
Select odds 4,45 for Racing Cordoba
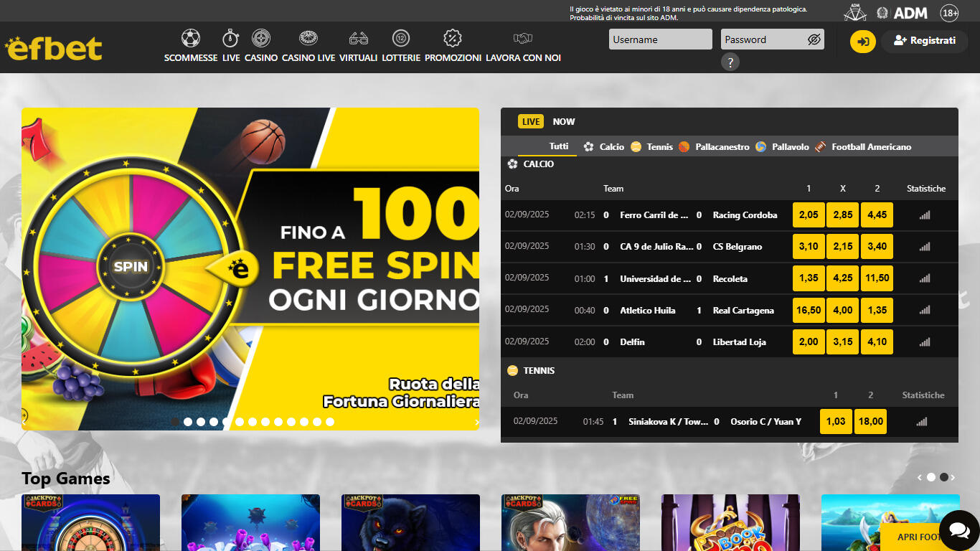(x=877, y=215)
